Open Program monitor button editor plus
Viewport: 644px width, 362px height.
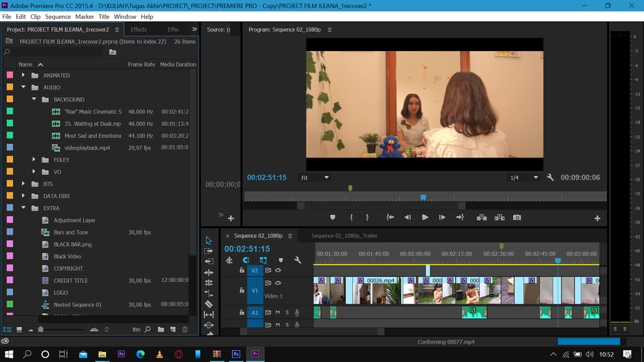pyautogui.click(x=597, y=219)
